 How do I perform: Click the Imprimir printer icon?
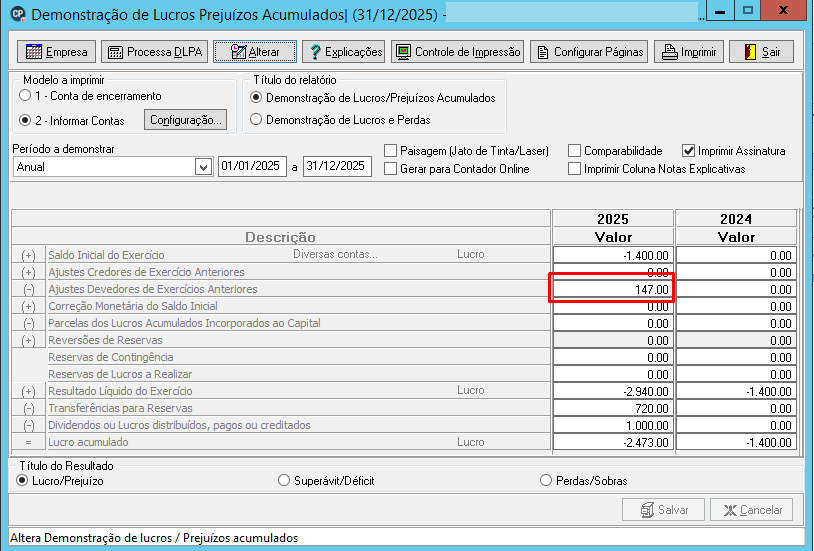[670, 52]
